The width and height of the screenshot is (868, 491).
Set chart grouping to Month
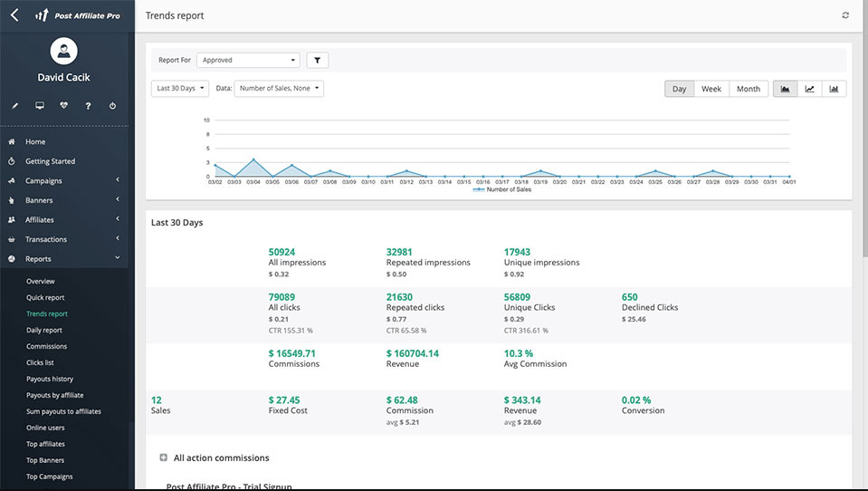[748, 89]
